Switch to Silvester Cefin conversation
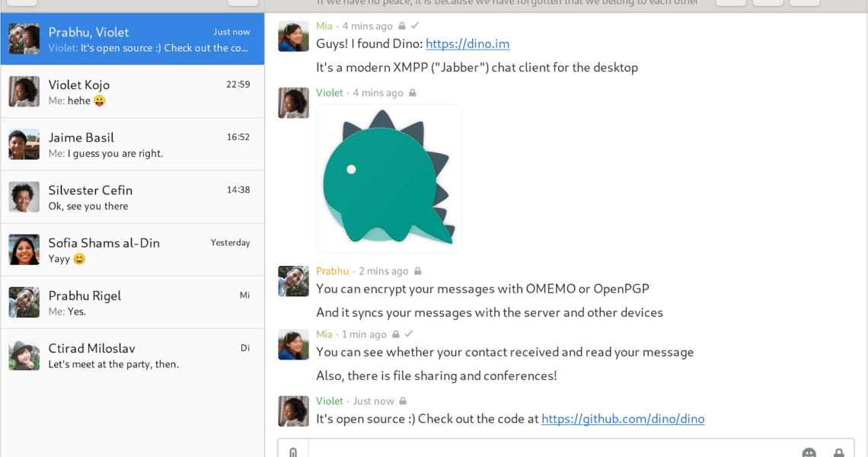This screenshot has height=457, width=868. click(x=132, y=197)
